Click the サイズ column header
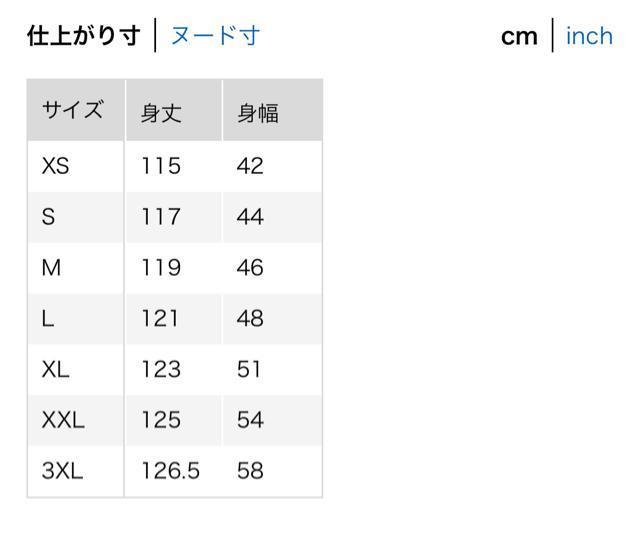640x535 pixels. point(72,110)
